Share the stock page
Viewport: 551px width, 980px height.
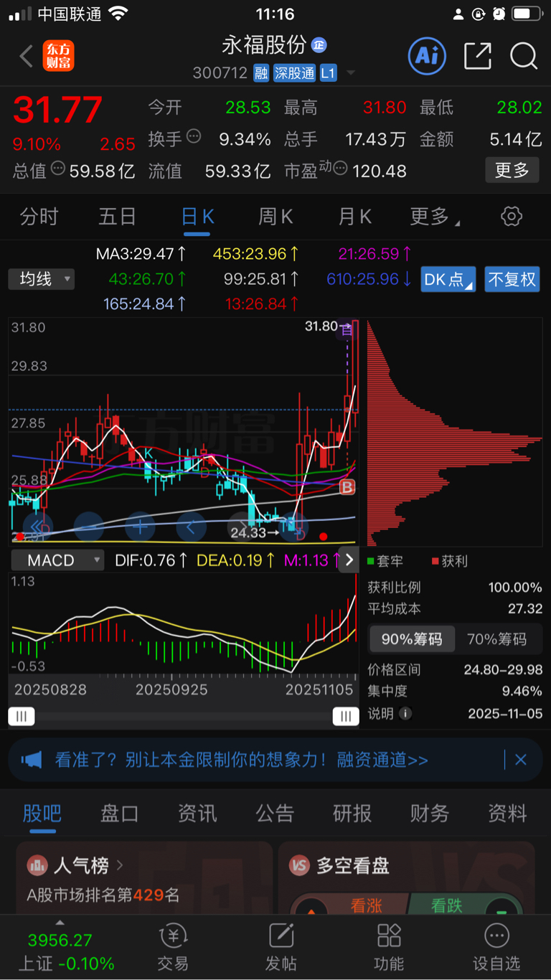pos(478,55)
